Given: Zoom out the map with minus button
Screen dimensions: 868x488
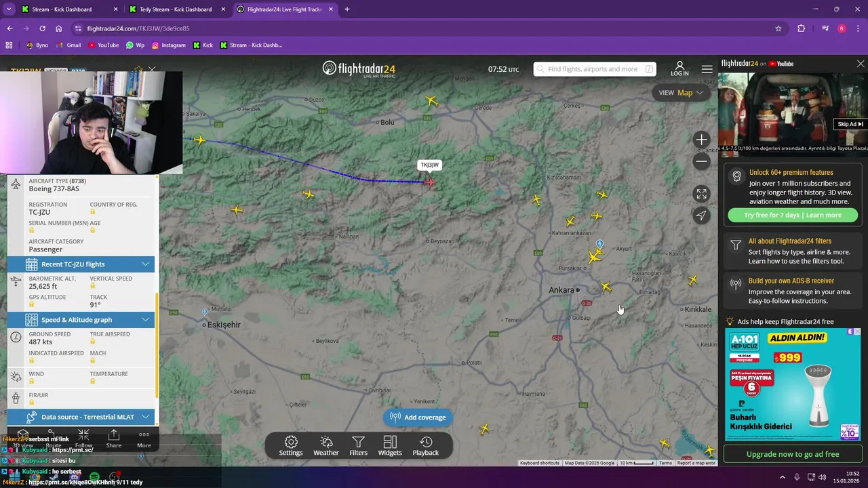Looking at the screenshot, I should point(701,161).
